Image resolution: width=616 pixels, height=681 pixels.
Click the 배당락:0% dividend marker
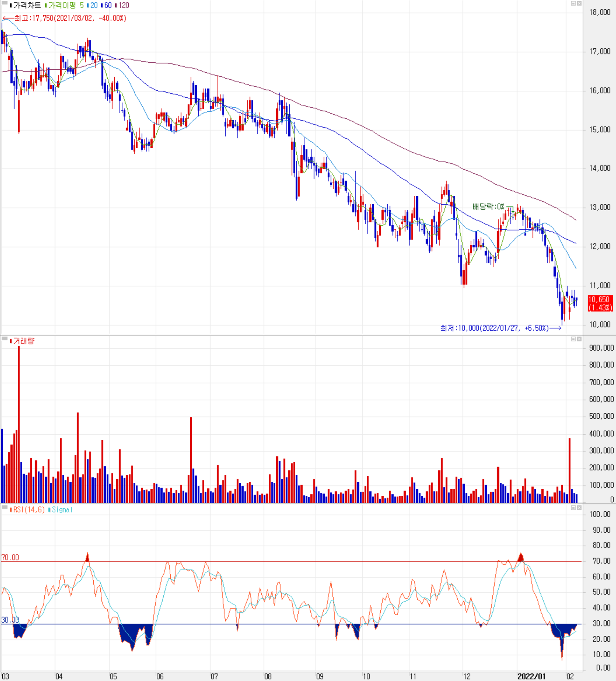coord(488,207)
